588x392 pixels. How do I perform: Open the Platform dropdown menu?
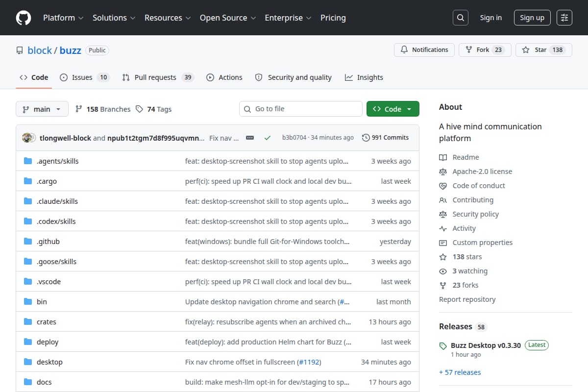coord(63,18)
